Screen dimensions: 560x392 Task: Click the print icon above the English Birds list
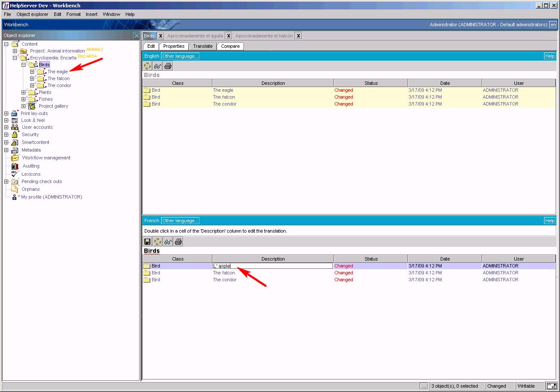tap(168, 65)
